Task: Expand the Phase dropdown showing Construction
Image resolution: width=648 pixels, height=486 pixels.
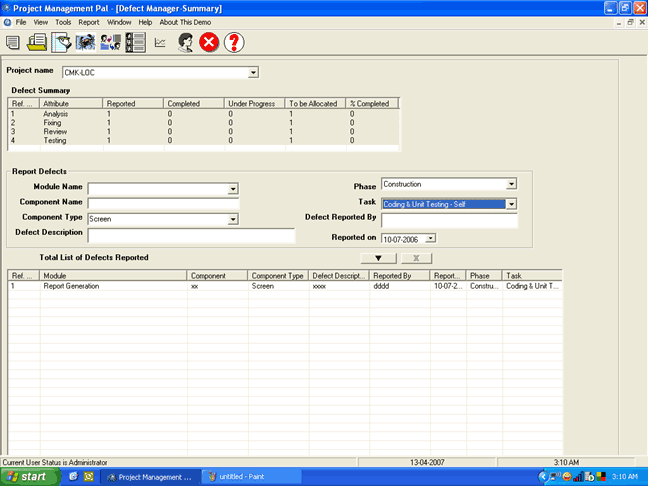Action: coord(511,184)
